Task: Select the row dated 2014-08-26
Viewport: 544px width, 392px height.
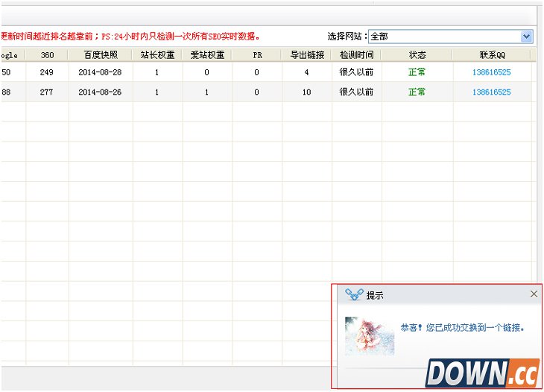Action: (101, 92)
